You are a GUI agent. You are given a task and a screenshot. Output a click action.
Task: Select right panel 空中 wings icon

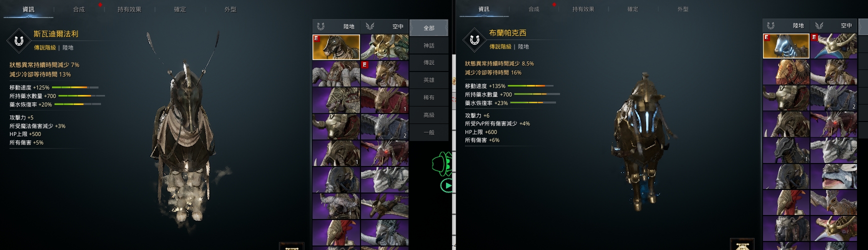coord(819,25)
